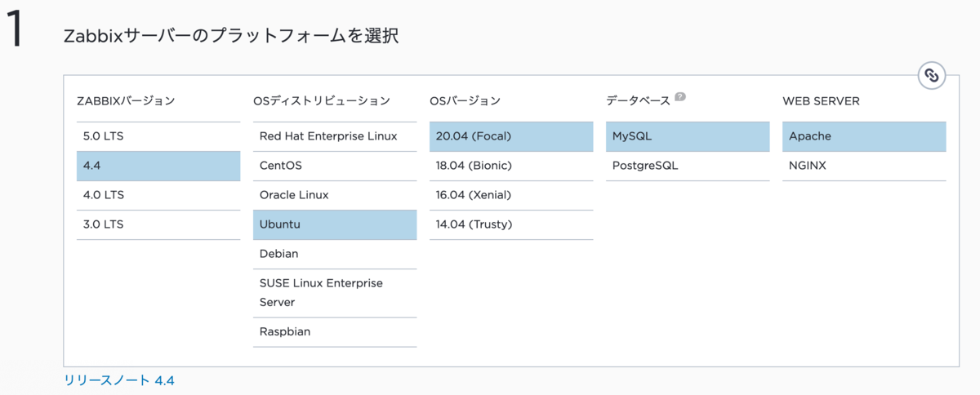Click the データベース column header text
Viewport: 980px width, 395px height.
[x=638, y=101]
